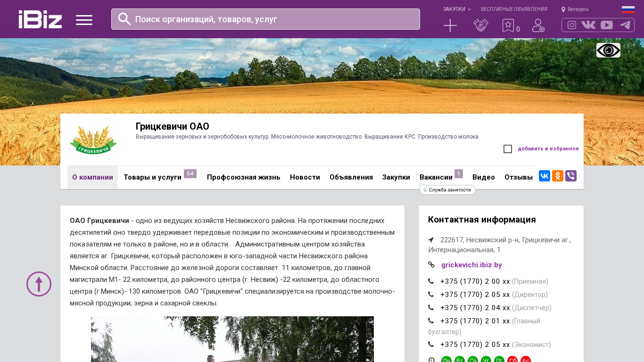Select the Закупки tab in company menu
Viewport: 644px width, 362px height.
396,177
